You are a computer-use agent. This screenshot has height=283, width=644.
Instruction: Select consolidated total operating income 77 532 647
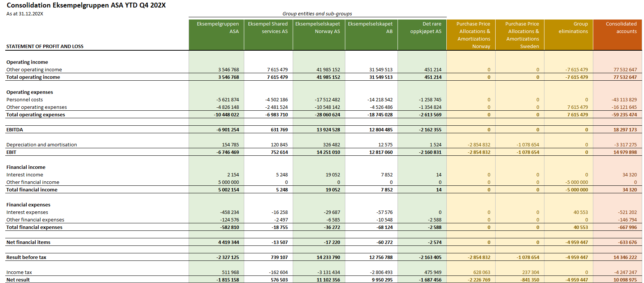point(625,77)
